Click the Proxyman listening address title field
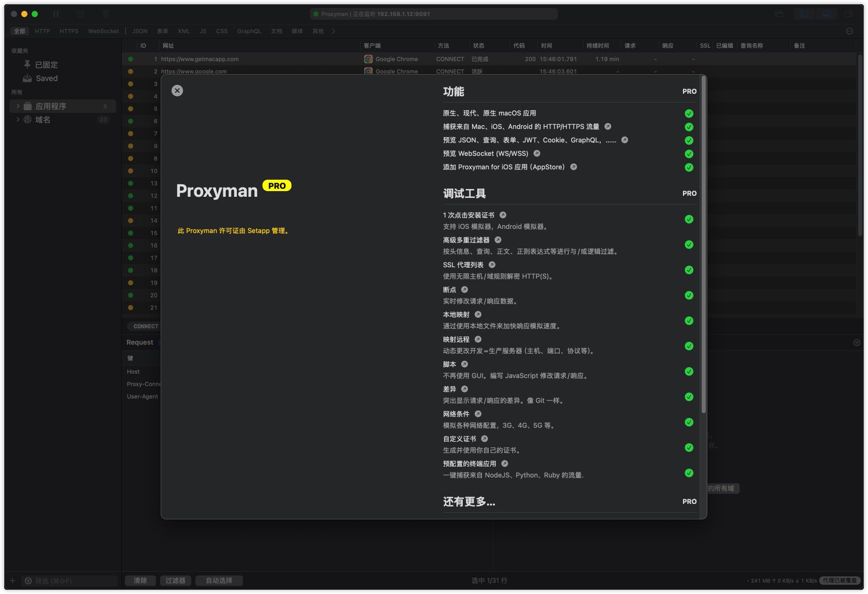Image resolution: width=868 pixels, height=594 pixels. tap(434, 14)
